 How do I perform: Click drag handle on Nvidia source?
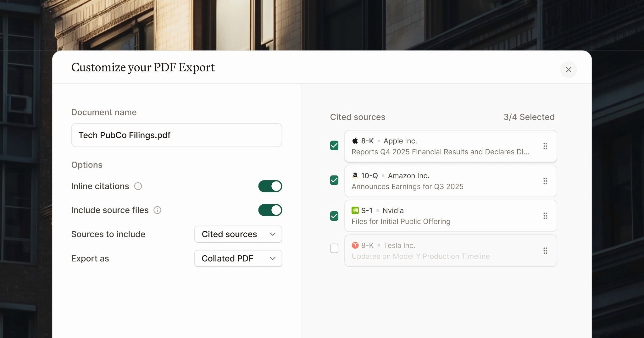(x=545, y=216)
